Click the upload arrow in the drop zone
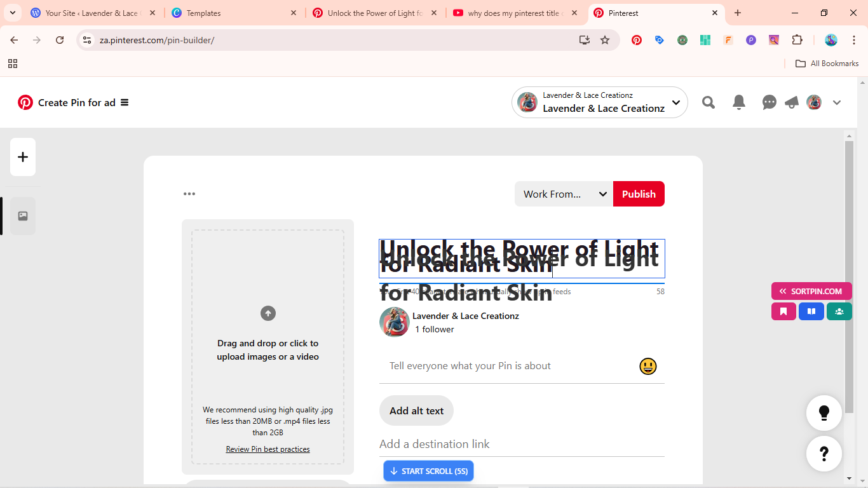The height and width of the screenshot is (488, 868). [268, 313]
